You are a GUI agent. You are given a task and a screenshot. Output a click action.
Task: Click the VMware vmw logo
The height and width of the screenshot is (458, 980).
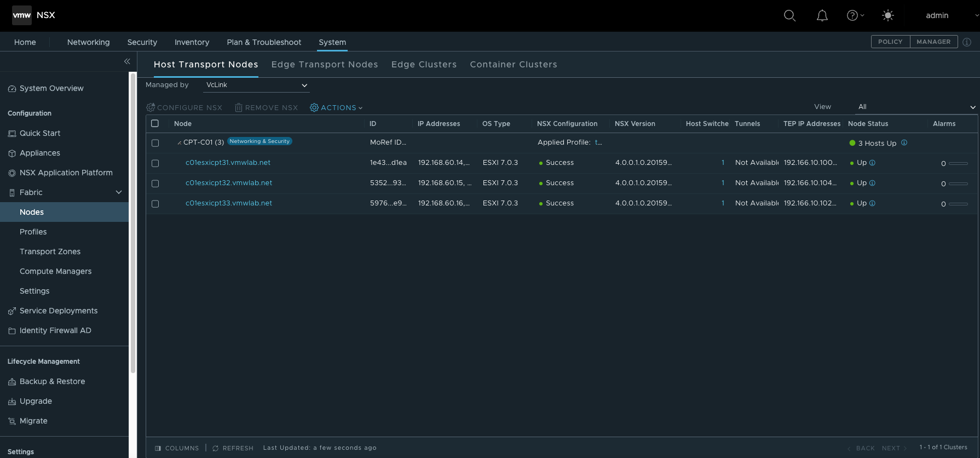click(22, 15)
